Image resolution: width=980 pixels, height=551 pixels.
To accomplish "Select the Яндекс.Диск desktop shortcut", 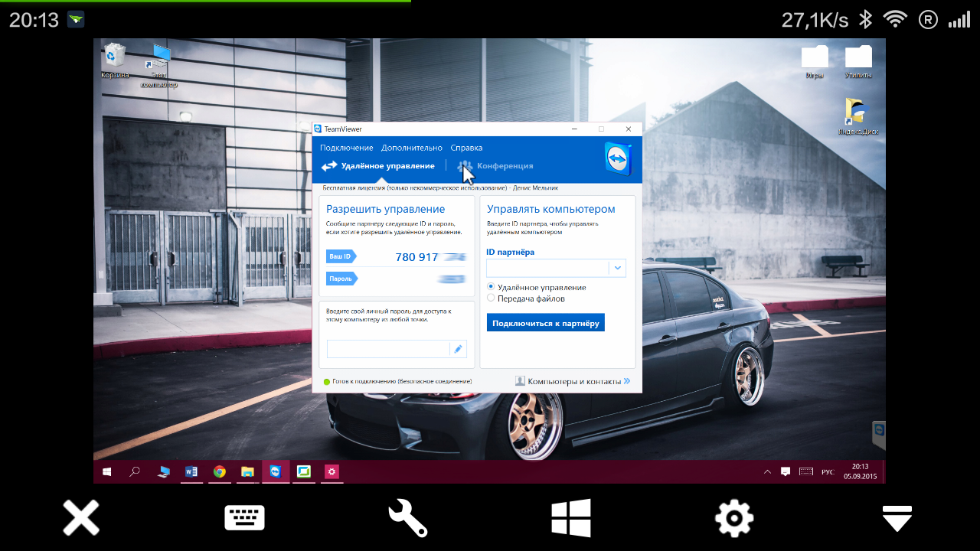I will [857, 116].
